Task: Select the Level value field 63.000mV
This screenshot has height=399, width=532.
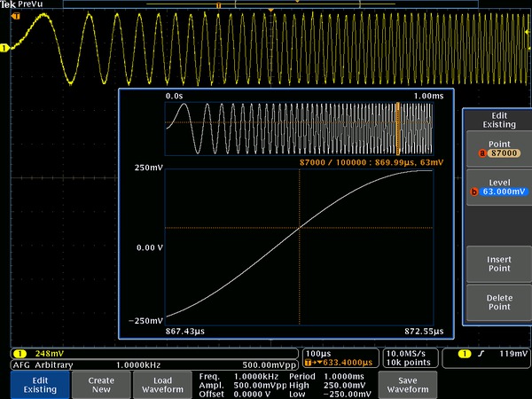Action: (503, 192)
